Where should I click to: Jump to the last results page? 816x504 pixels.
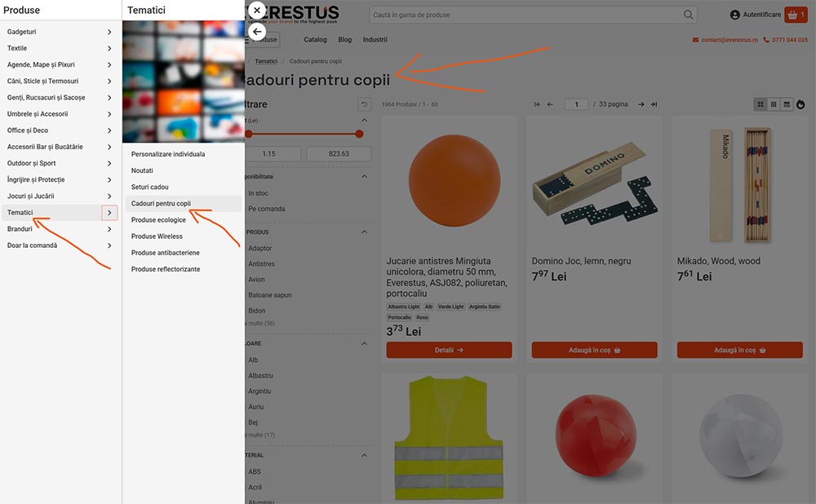(x=654, y=104)
